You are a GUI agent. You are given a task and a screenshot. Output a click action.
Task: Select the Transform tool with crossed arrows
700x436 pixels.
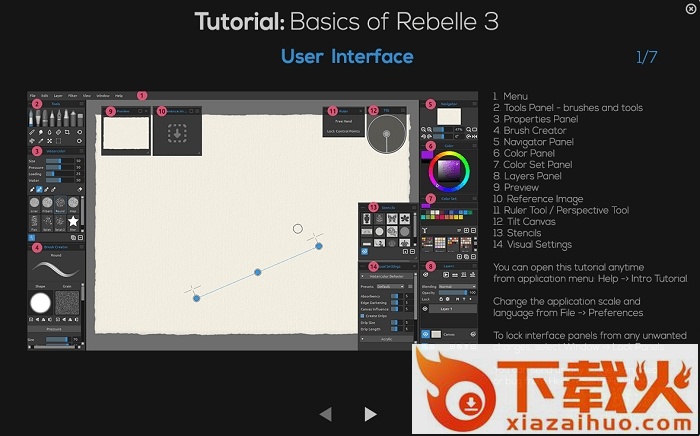click(x=50, y=141)
